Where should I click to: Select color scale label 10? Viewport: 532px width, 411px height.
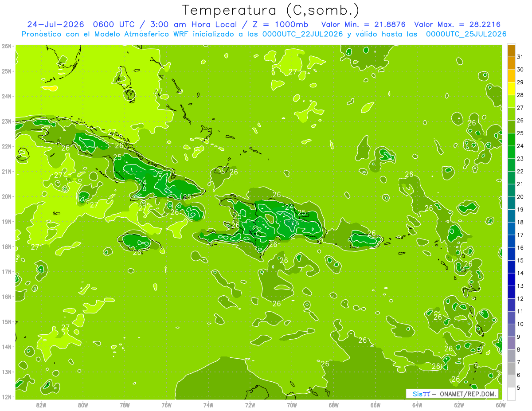tap(520, 324)
